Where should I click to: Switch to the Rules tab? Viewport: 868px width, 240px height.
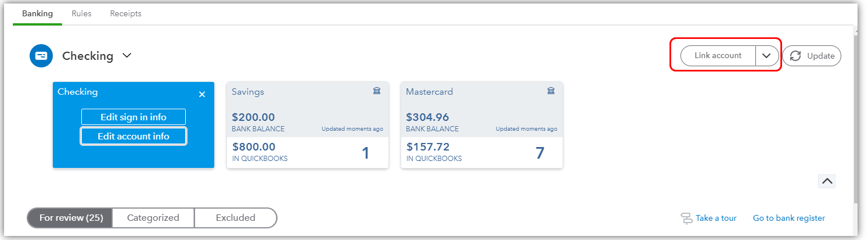pos(81,13)
